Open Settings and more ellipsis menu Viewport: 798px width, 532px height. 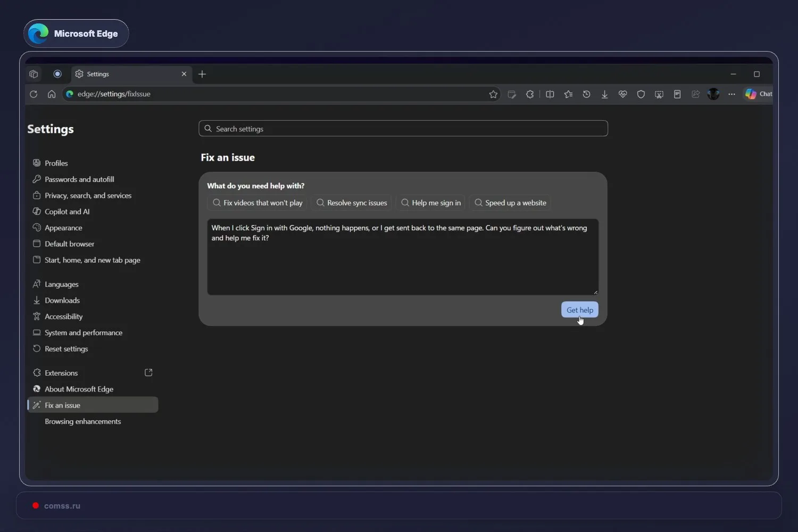pos(731,94)
